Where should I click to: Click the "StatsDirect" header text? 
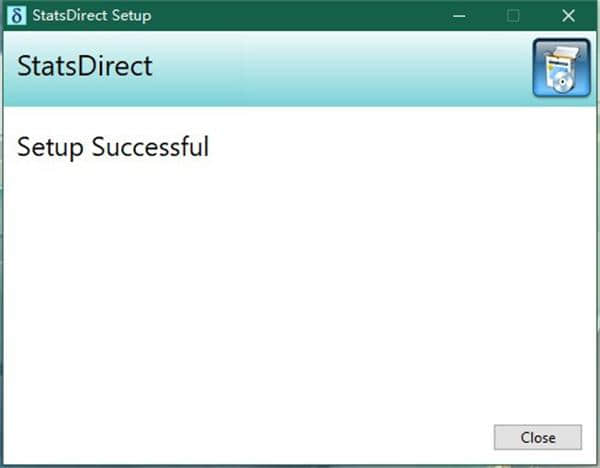pyautogui.click(x=85, y=66)
